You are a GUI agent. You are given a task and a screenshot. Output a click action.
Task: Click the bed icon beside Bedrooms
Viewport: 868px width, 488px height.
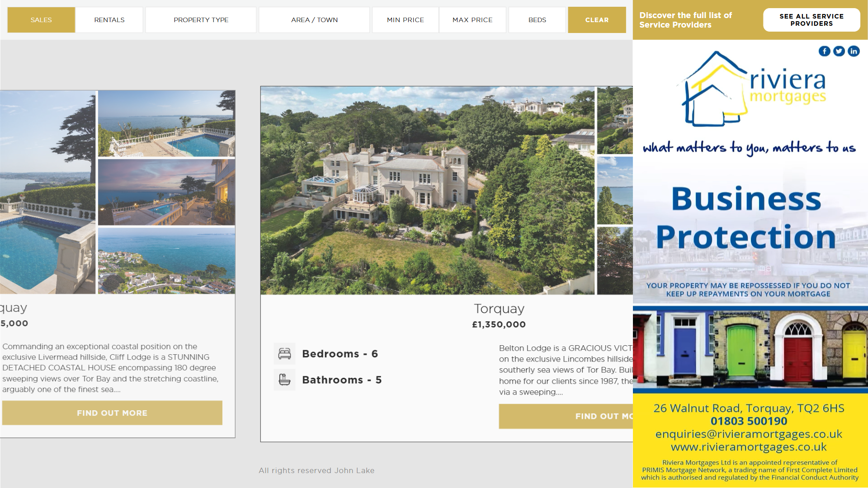pos(284,354)
